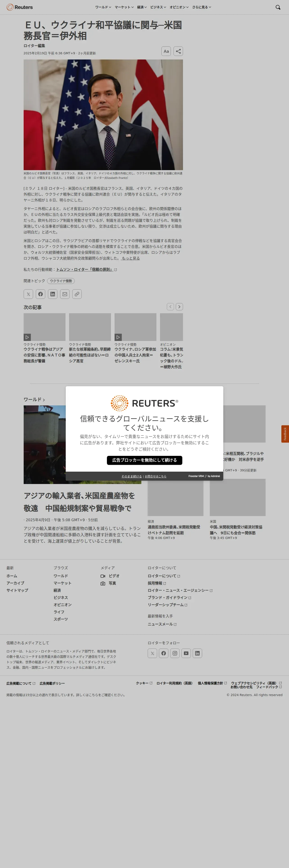Open ニュースメール footer link
The width and height of the screenshot is (289, 868).
(x=162, y=624)
